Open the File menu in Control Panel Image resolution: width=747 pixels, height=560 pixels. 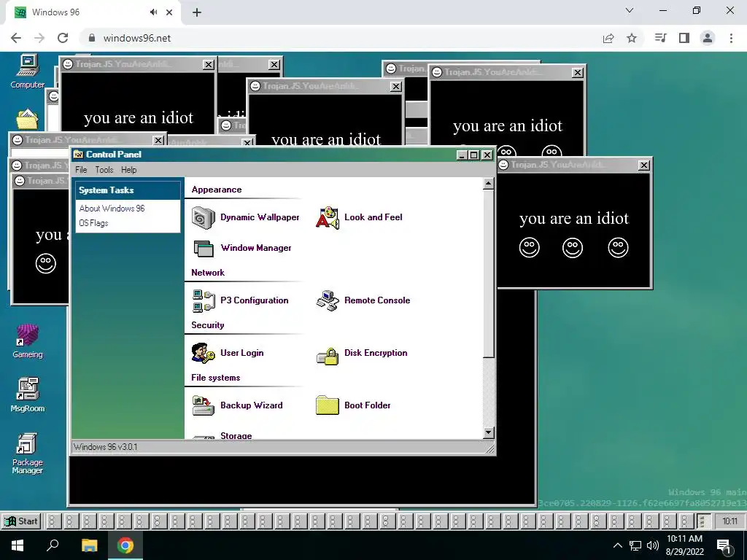[81, 170]
